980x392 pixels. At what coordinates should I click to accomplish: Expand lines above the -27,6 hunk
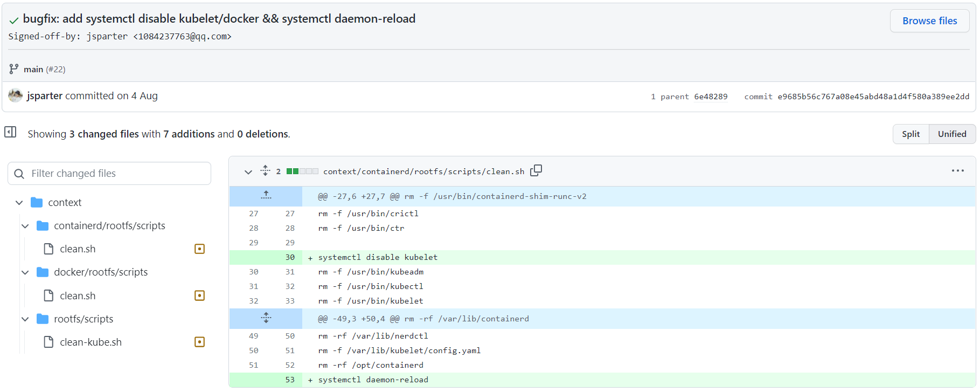pyautogui.click(x=266, y=196)
